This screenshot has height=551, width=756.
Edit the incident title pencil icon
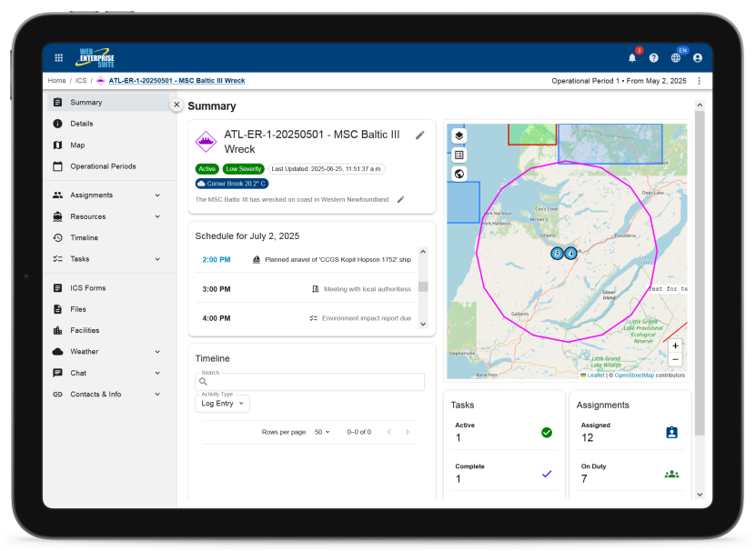pos(420,135)
